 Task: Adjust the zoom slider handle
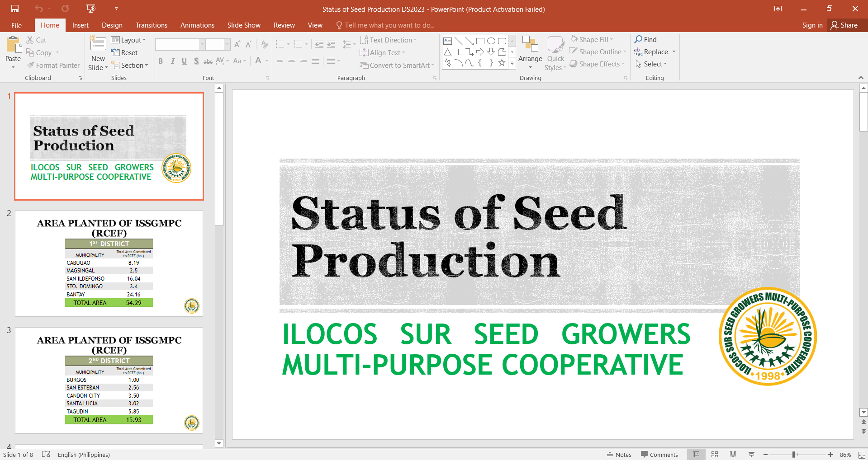[x=794, y=455]
